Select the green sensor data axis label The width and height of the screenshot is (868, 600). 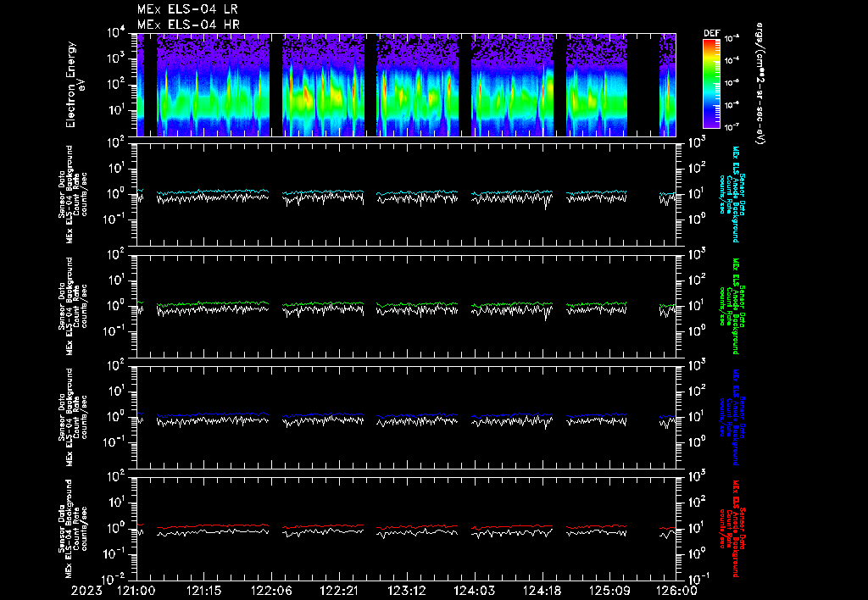pyautogui.click(x=734, y=305)
